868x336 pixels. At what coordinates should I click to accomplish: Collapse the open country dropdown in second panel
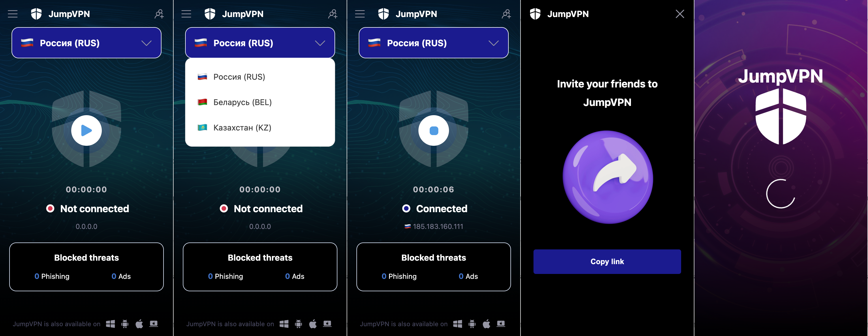click(x=320, y=43)
